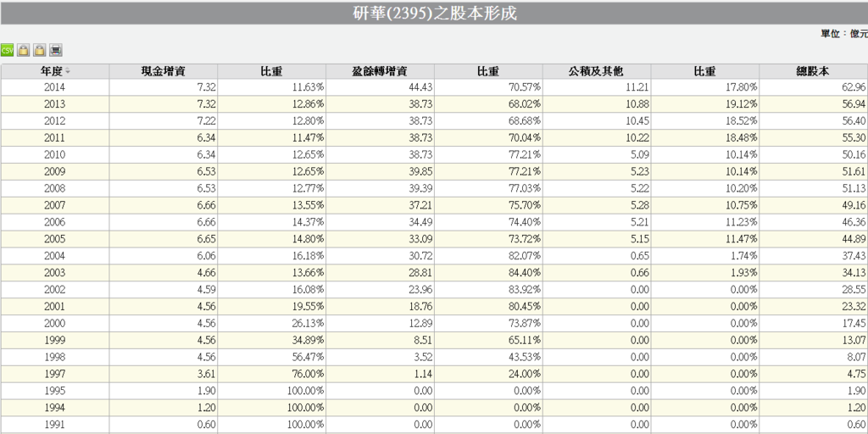Screen dimensions: 868x434
Task: Select the 2014 year cell
Action: coord(55,87)
